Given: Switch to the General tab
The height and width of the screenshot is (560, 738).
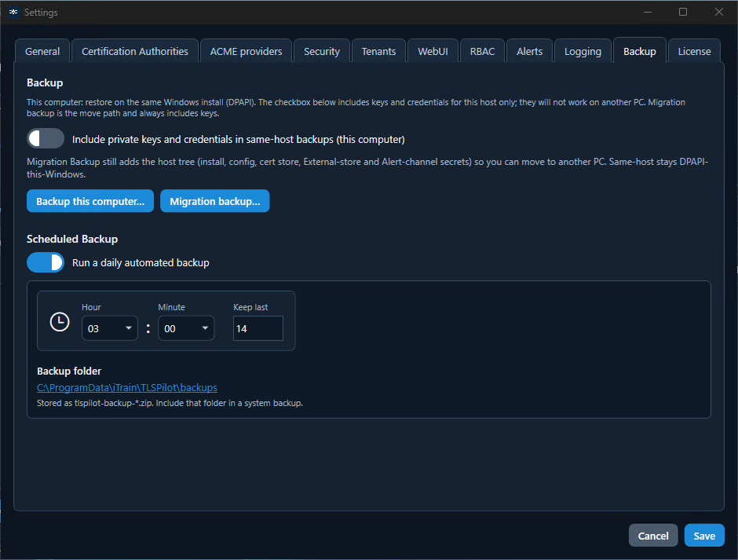Looking at the screenshot, I should tap(42, 51).
